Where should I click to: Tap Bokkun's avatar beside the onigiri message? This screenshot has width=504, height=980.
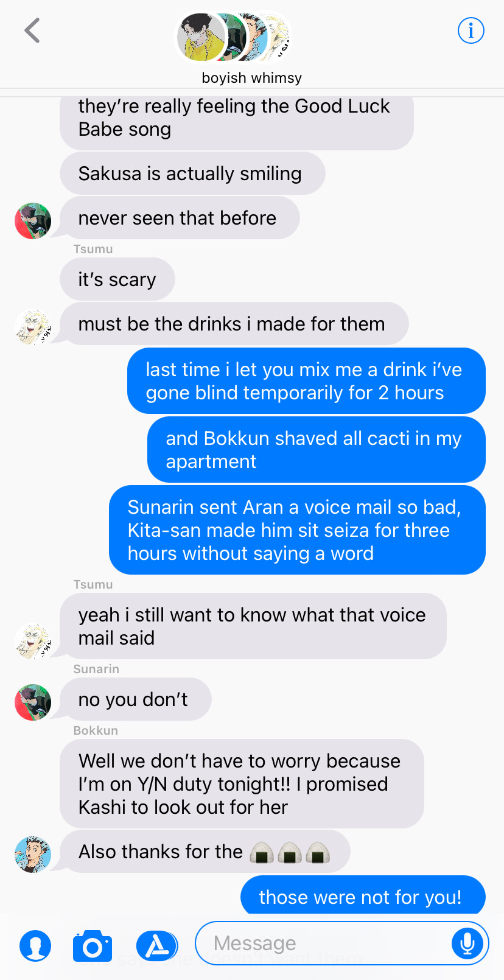click(x=33, y=854)
